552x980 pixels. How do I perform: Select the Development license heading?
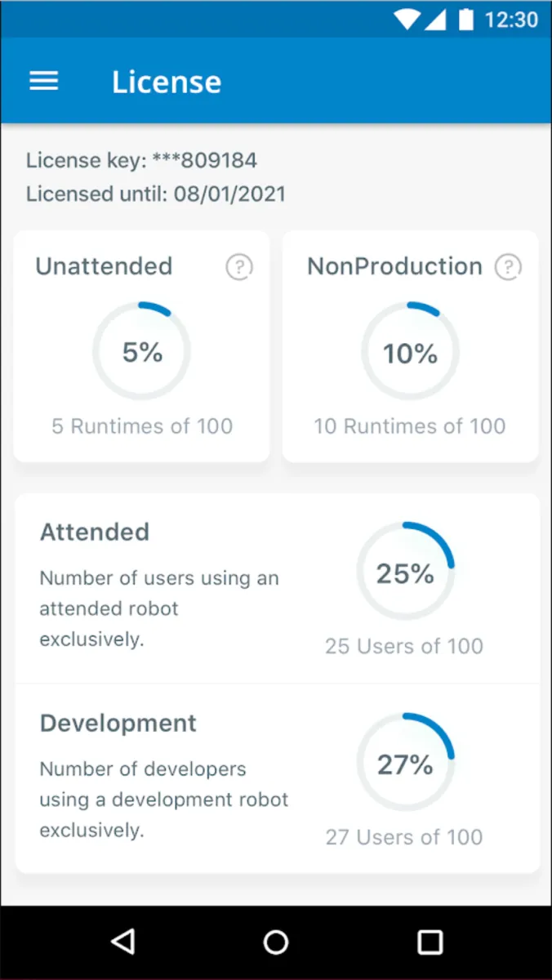(x=118, y=724)
